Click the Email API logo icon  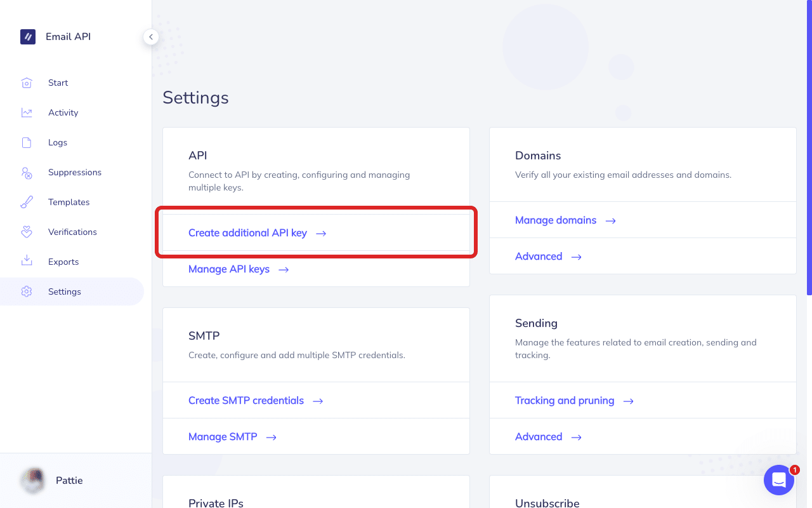click(x=28, y=37)
